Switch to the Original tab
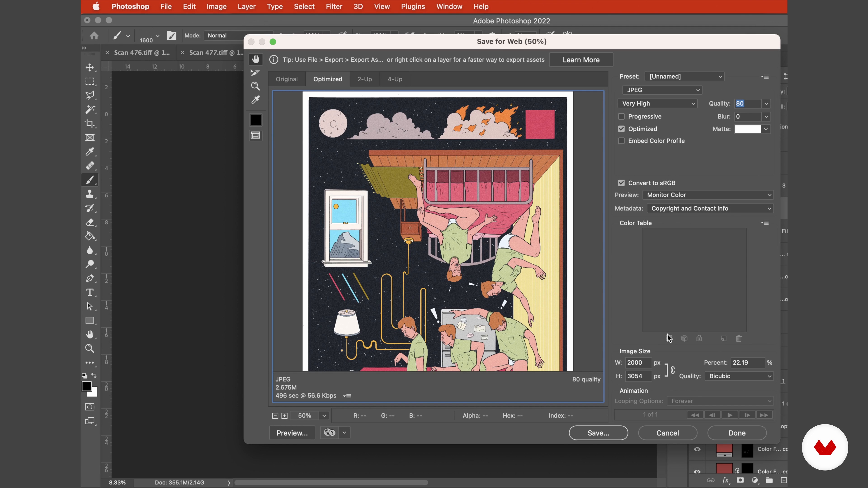 [287, 79]
